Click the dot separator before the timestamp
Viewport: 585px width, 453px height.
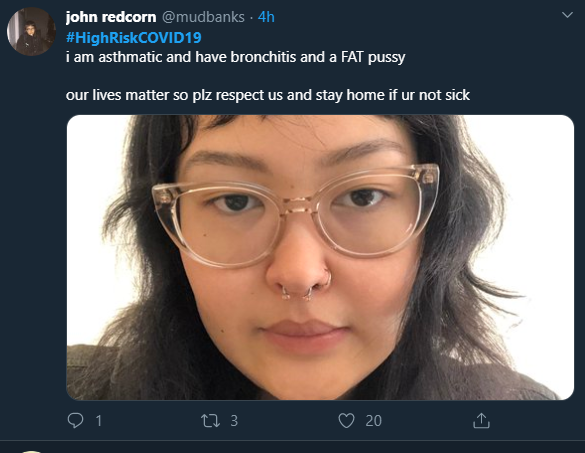[251, 18]
